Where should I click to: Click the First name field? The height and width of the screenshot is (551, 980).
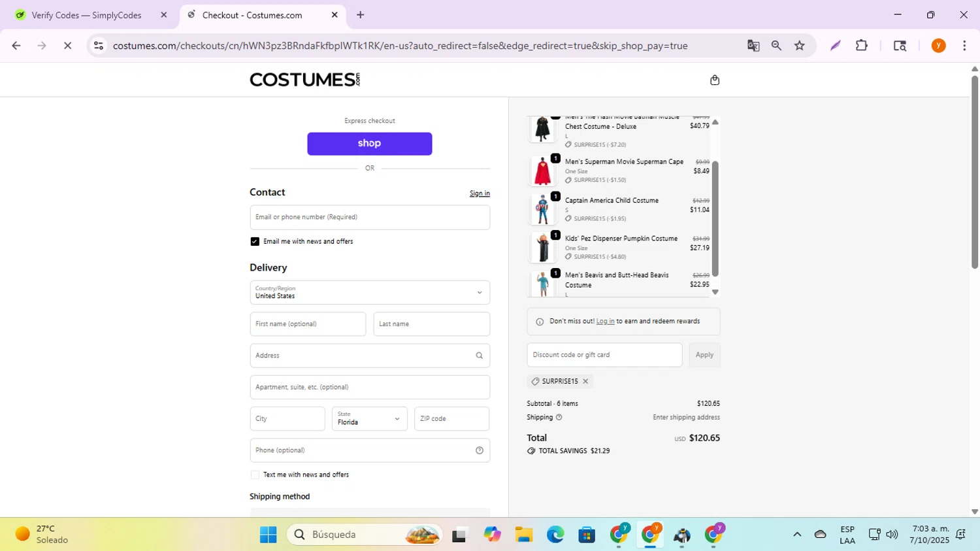pyautogui.click(x=308, y=324)
